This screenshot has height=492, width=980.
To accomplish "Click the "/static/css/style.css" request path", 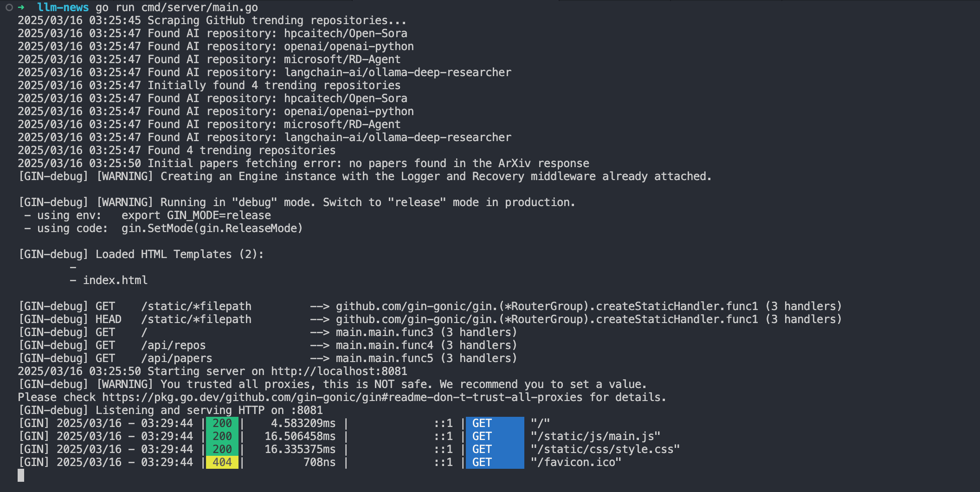I will coord(605,449).
